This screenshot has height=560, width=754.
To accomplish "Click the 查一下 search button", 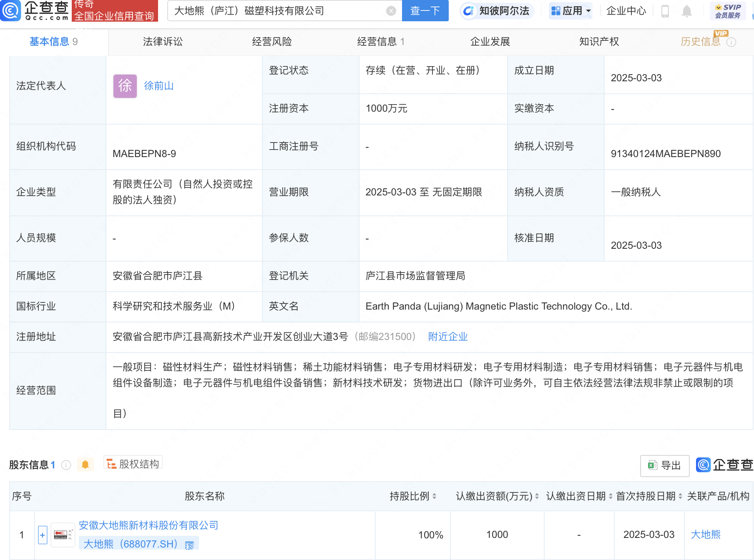I will (x=425, y=11).
